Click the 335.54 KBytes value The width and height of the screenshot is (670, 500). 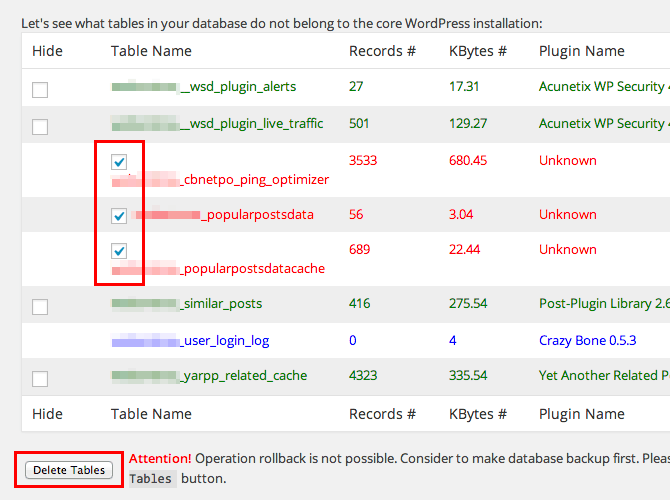click(468, 375)
